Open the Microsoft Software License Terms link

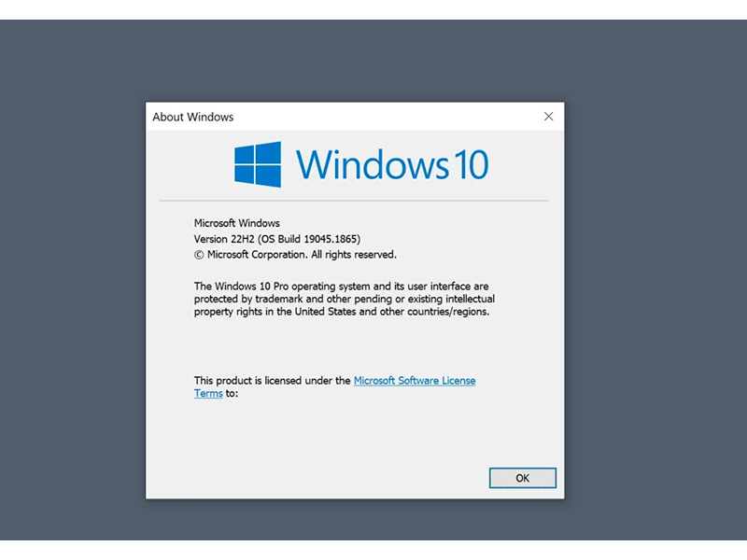(x=415, y=381)
